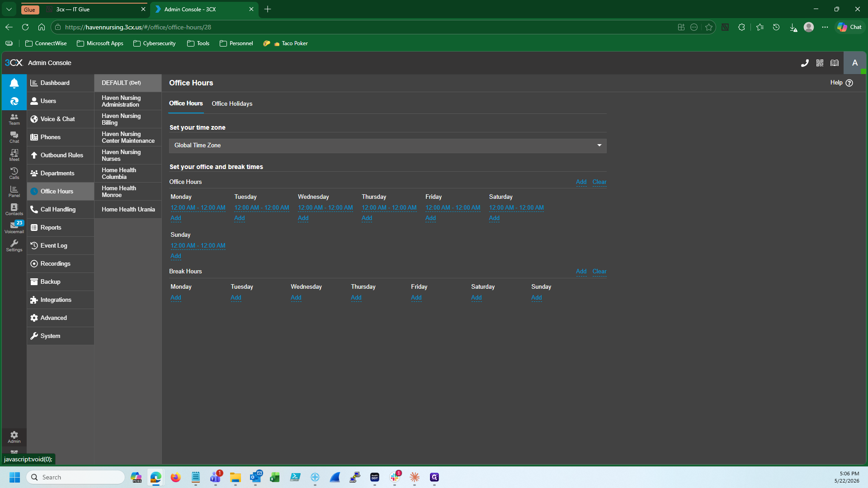Click the browser refresh icon
The height and width of the screenshot is (488, 868).
pos(25,27)
